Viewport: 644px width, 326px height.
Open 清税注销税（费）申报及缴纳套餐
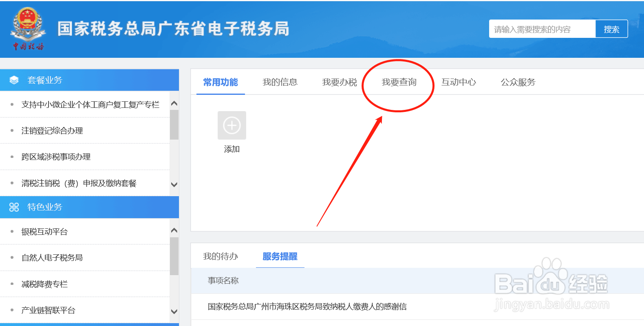(x=79, y=183)
